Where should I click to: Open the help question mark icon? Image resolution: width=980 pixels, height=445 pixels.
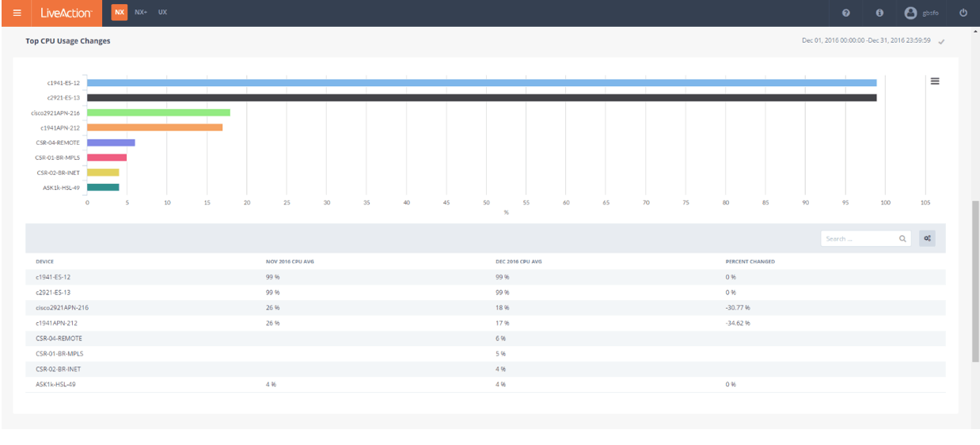[x=846, y=13]
